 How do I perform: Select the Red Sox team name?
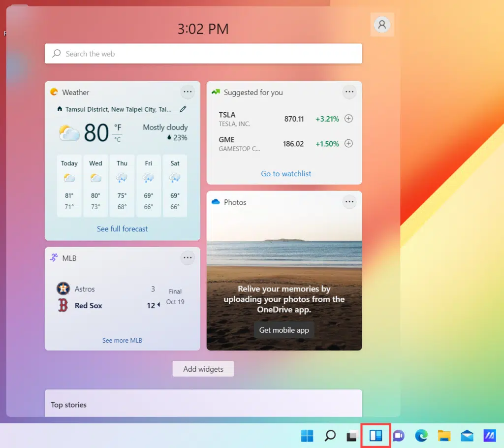click(x=89, y=306)
